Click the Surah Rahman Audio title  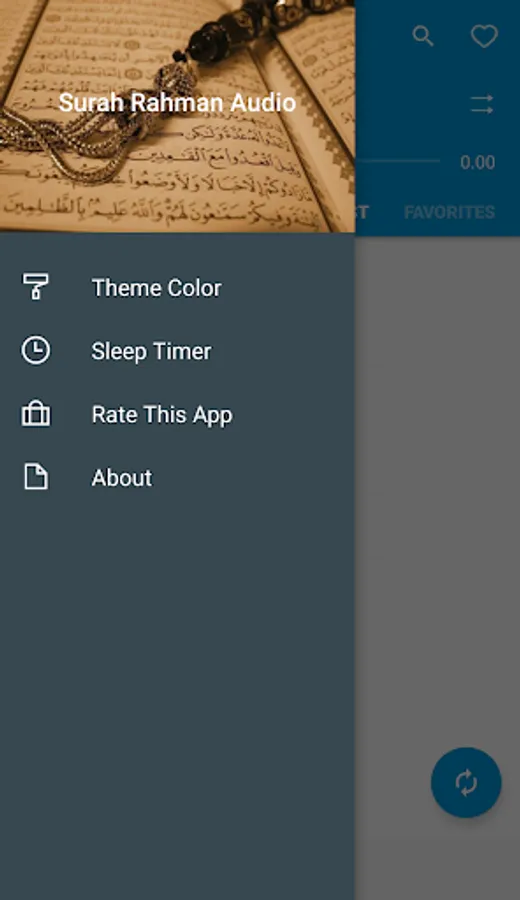click(177, 103)
